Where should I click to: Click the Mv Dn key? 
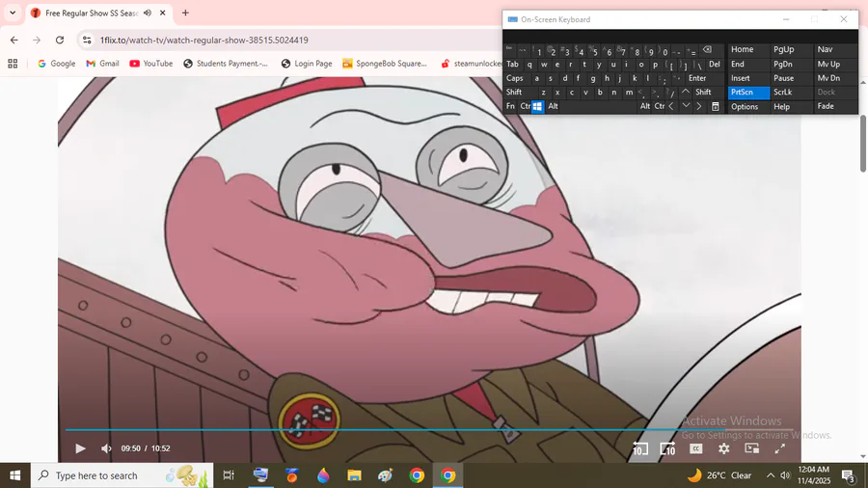835,78
